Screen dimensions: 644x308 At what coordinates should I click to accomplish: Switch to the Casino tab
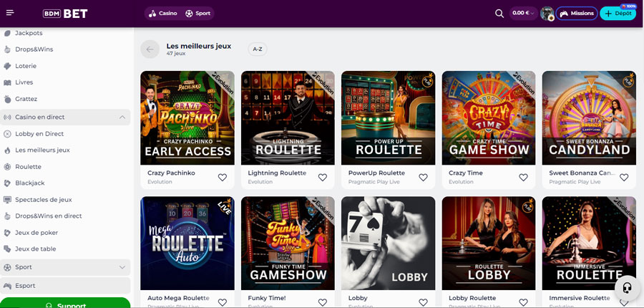tap(163, 13)
